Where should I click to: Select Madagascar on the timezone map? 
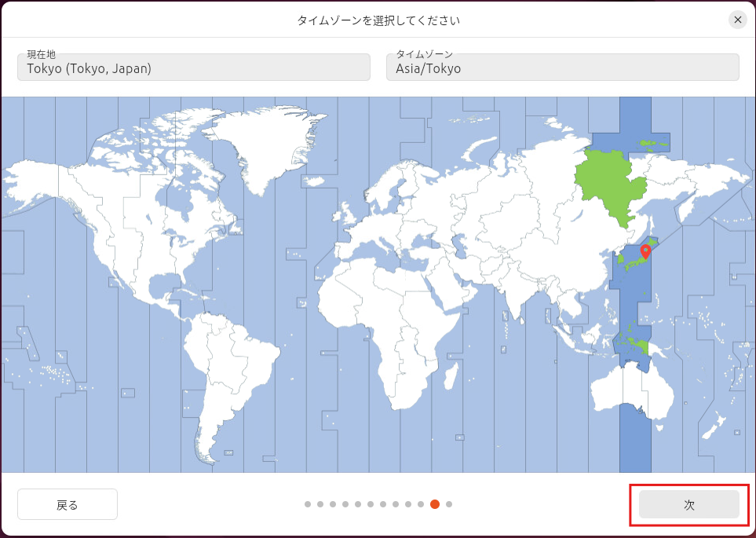point(451,376)
